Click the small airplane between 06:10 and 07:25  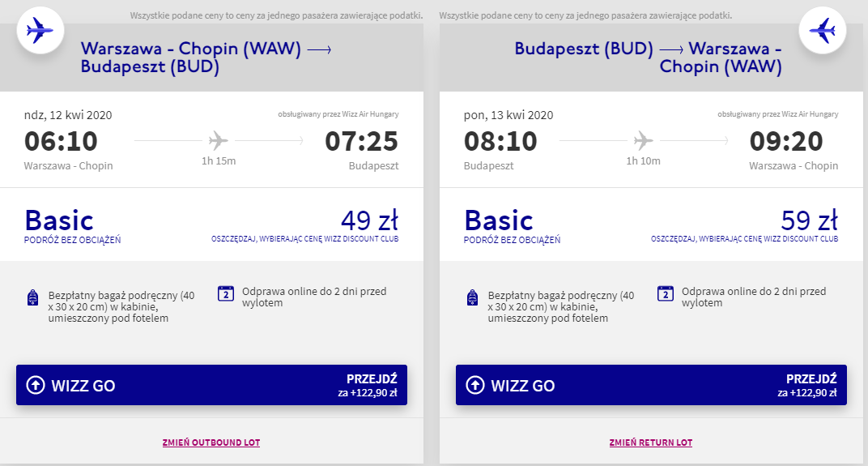tap(219, 141)
